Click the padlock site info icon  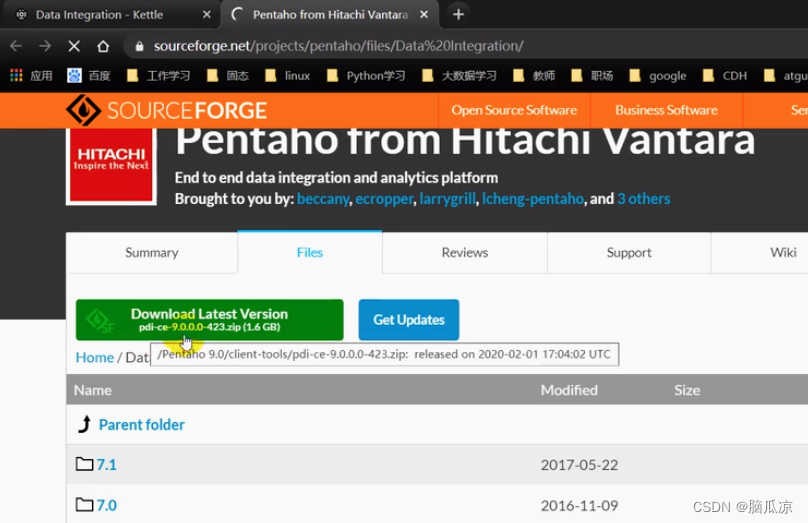[x=139, y=46]
